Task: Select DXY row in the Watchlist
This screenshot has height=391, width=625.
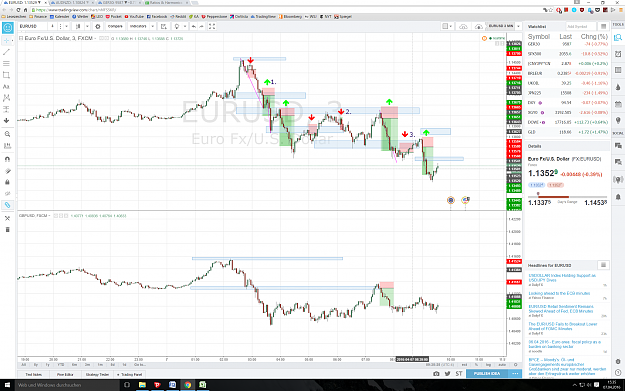Action: coord(567,103)
